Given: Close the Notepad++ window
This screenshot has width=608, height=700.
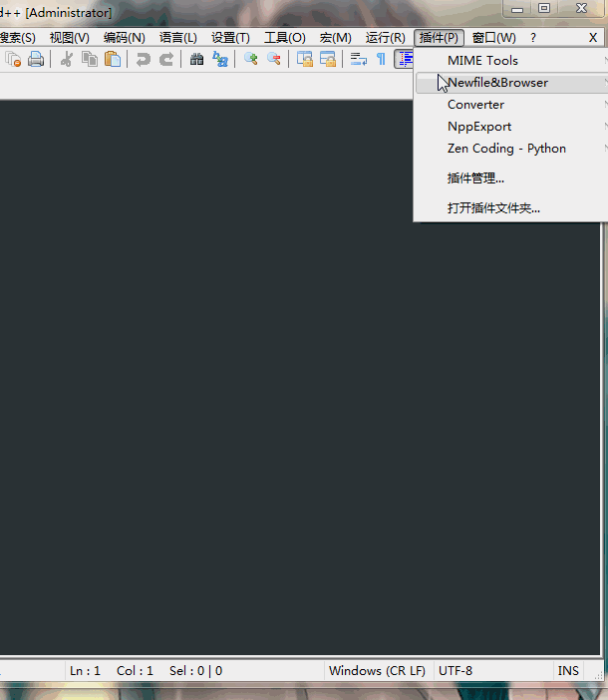Looking at the screenshot, I should point(581,8).
